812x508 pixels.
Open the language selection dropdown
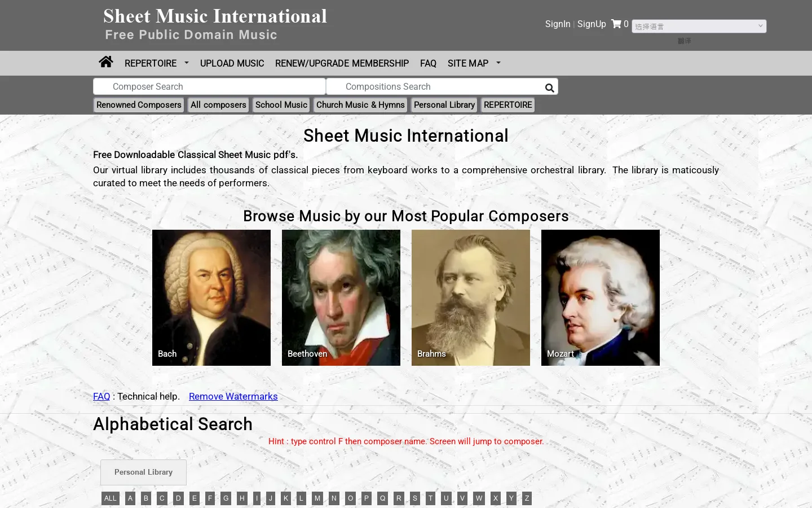coord(699,26)
